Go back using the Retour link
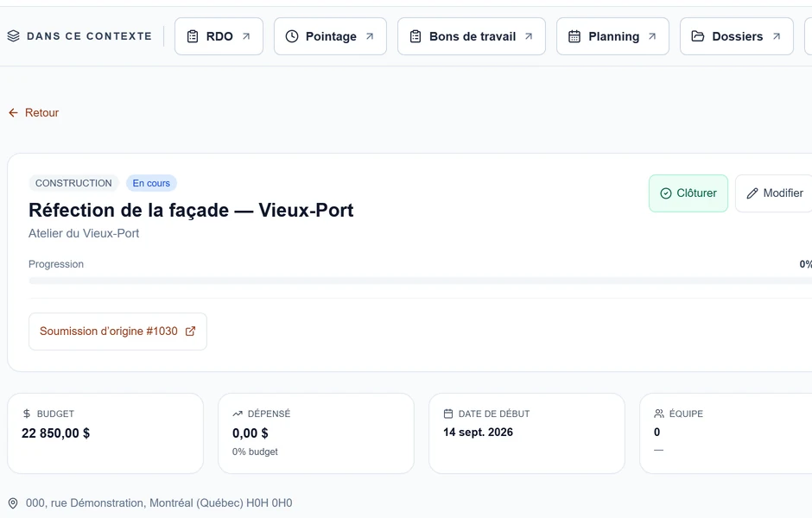This screenshot has width=812, height=518. point(34,113)
